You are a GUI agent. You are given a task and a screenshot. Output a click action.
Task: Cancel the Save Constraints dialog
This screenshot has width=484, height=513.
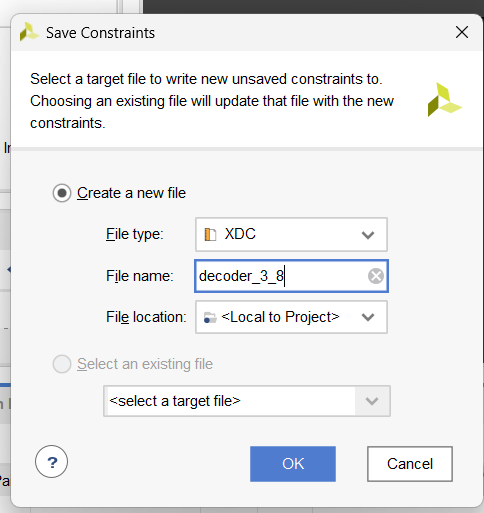410,464
